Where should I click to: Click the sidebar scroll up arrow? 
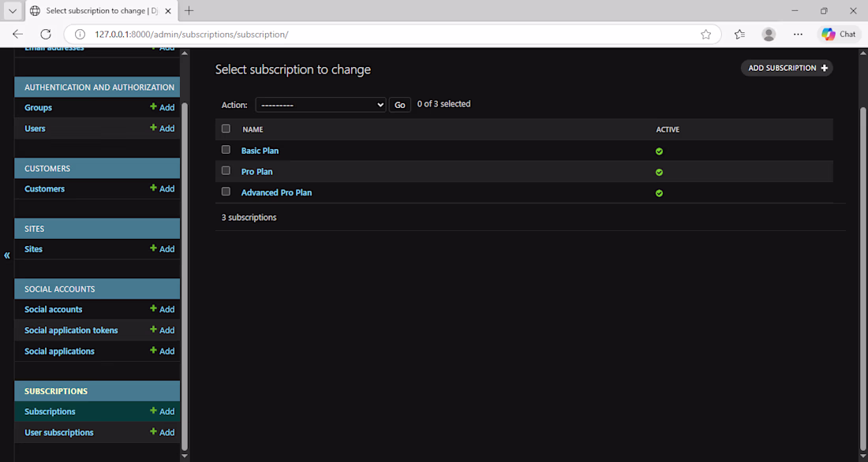coord(185,53)
